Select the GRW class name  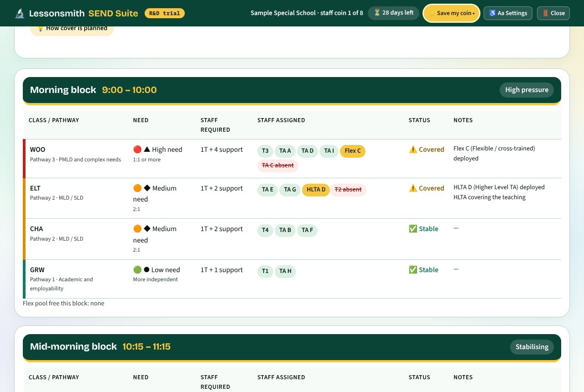pos(37,270)
